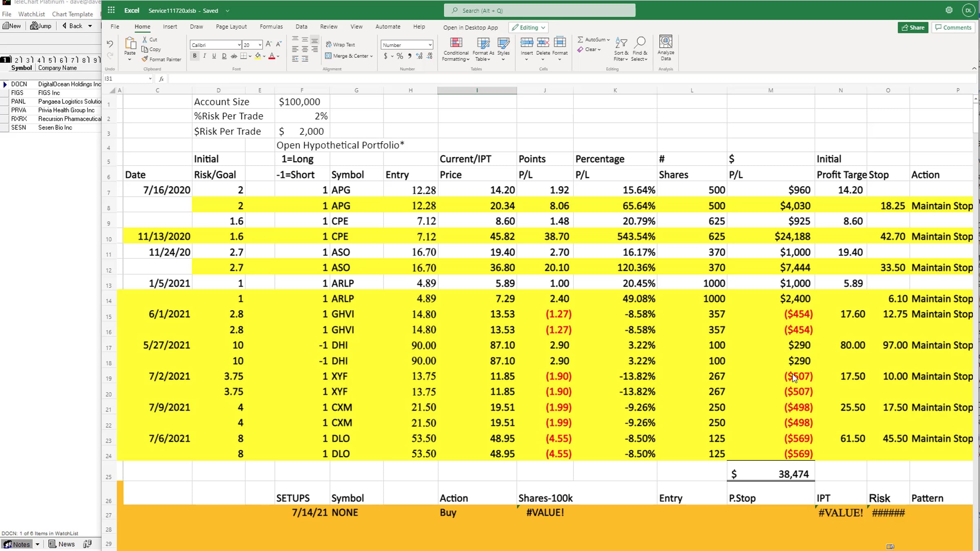Copy the selected cells
Screen dimensions: 980x551
point(151,49)
